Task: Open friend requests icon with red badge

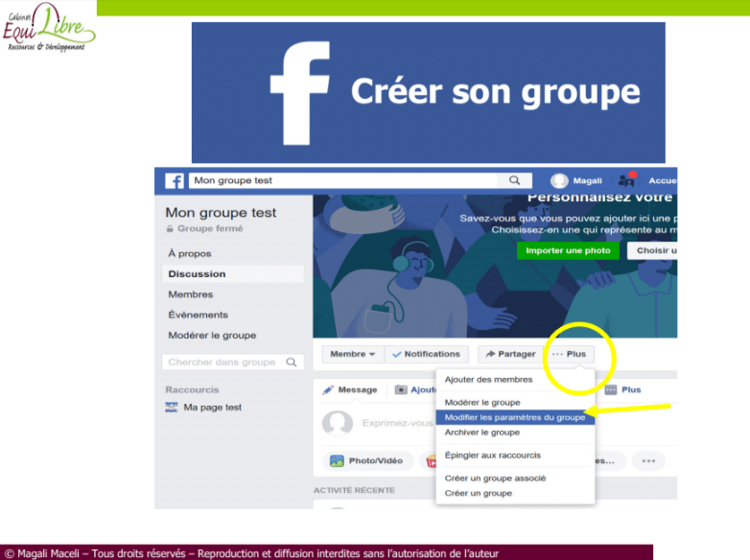Action: pos(626,180)
